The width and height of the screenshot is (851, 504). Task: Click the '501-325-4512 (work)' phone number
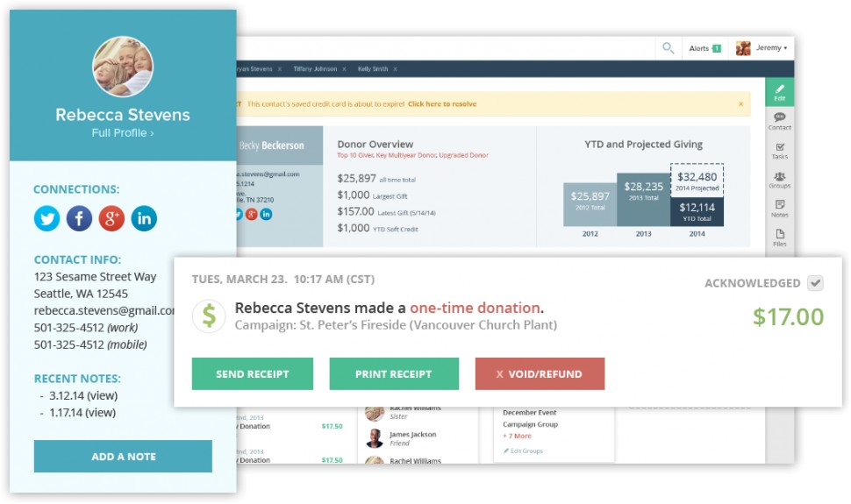click(x=86, y=328)
